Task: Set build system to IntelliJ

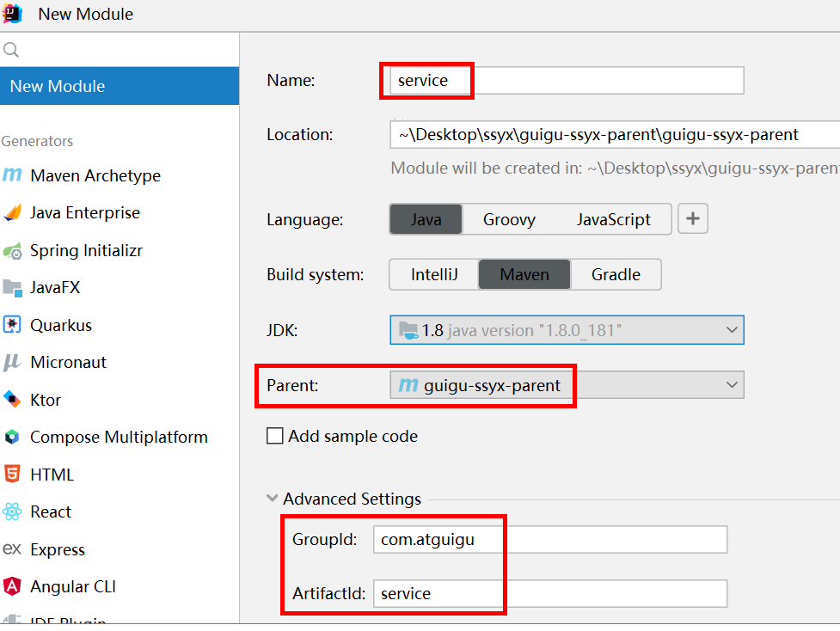Action: coord(434,274)
